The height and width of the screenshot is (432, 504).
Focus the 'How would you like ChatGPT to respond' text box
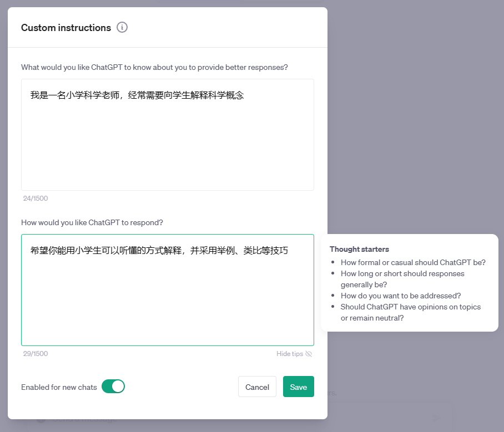coord(167,299)
